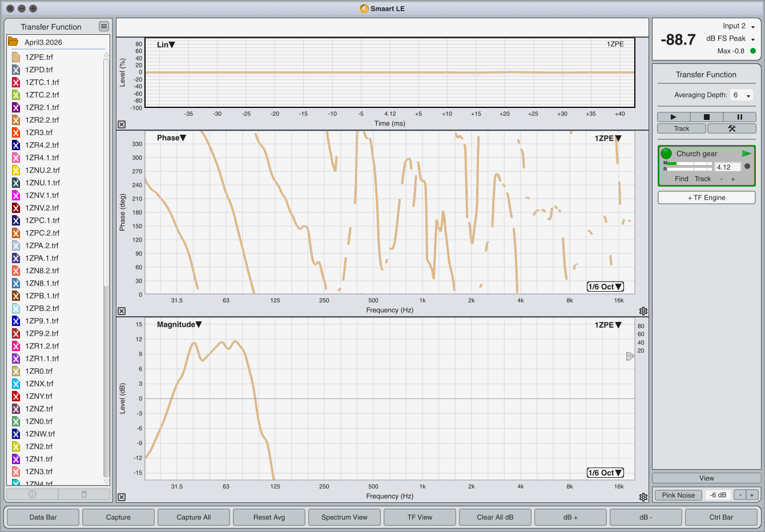Click the icon beside 1ZPB.1.trf

tap(16, 296)
